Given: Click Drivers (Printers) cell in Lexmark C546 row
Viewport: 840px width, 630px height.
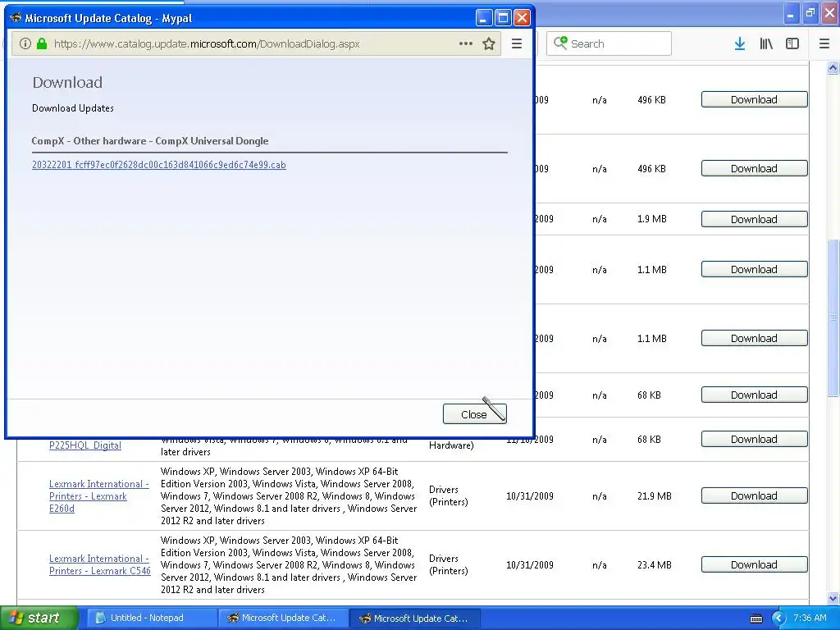Looking at the screenshot, I should [x=449, y=564].
